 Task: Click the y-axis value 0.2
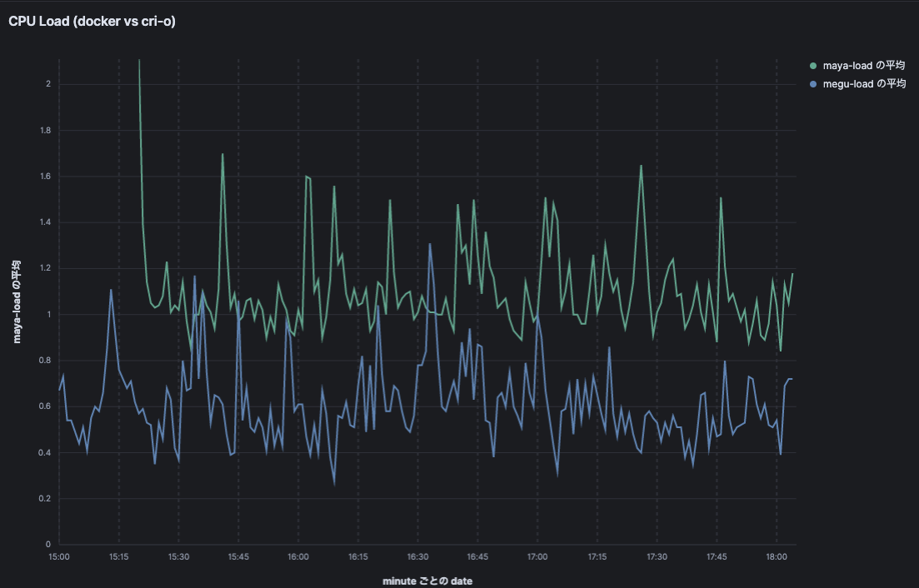coord(45,499)
